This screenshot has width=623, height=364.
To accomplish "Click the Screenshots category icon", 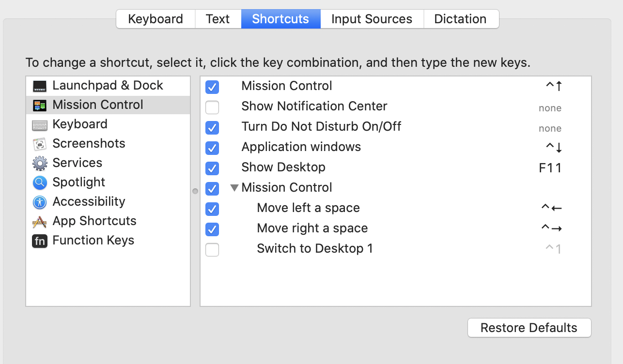I will click(40, 144).
